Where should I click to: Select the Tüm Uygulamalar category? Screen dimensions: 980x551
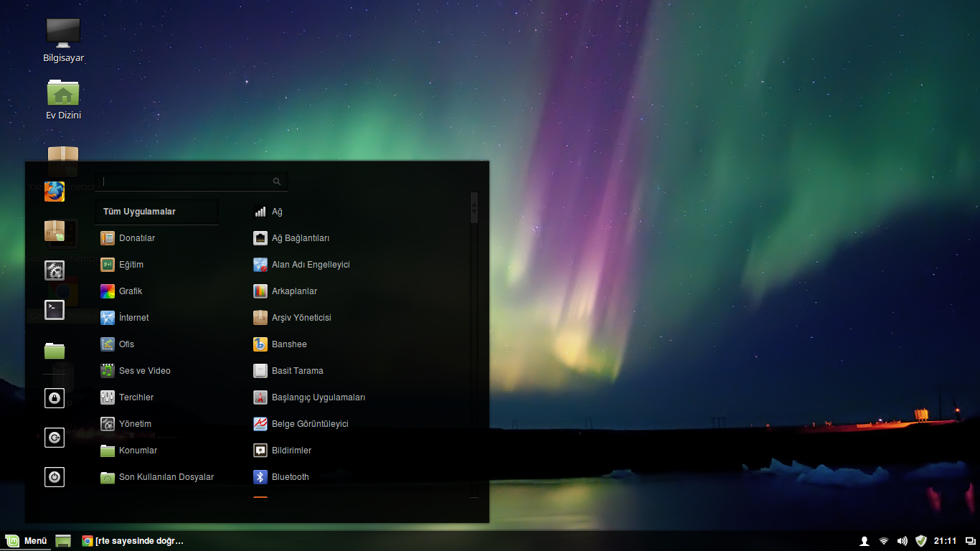coord(156,212)
